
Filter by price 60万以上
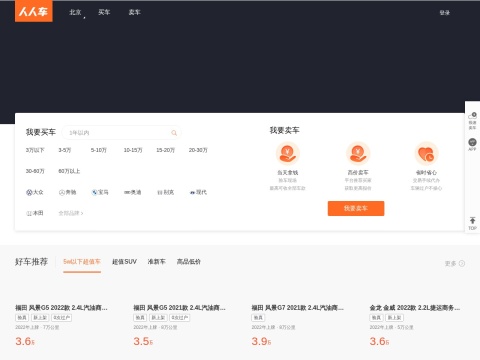click(x=69, y=171)
